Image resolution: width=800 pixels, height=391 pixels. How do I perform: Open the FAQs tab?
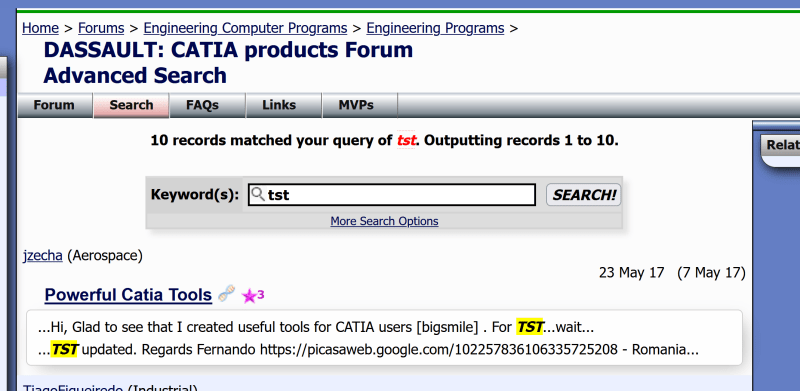pos(202,105)
